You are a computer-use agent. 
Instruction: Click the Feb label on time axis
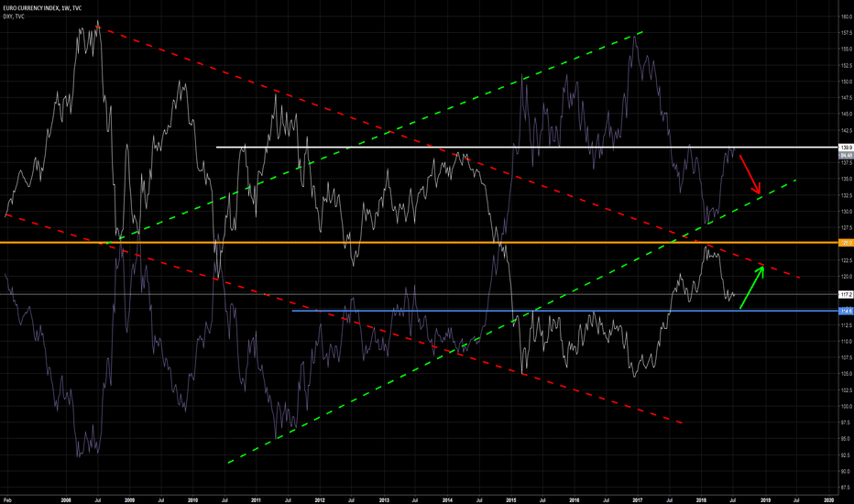pos(7,499)
